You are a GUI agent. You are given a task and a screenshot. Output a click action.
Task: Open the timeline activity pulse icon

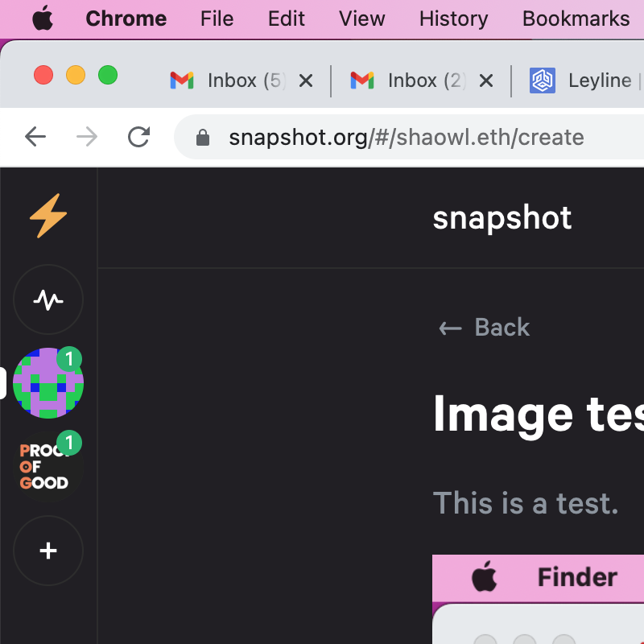[x=48, y=300]
